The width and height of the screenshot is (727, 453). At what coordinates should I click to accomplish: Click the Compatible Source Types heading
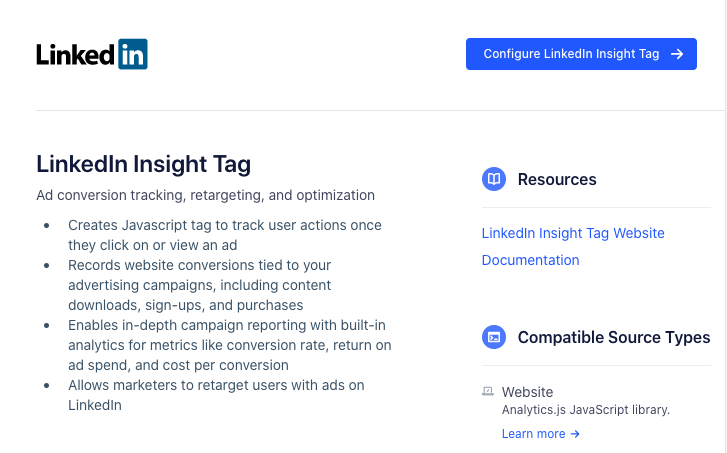[x=614, y=337]
